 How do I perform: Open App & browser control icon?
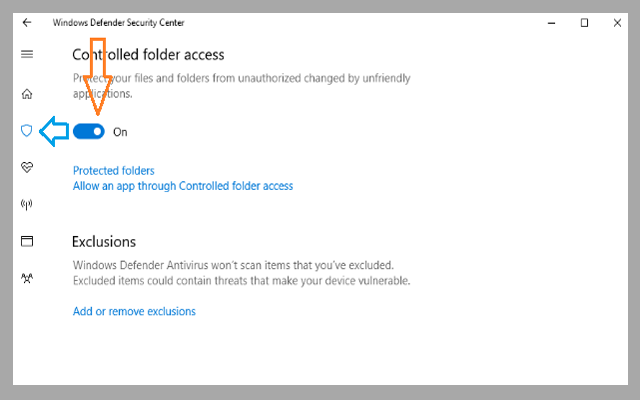[27, 241]
